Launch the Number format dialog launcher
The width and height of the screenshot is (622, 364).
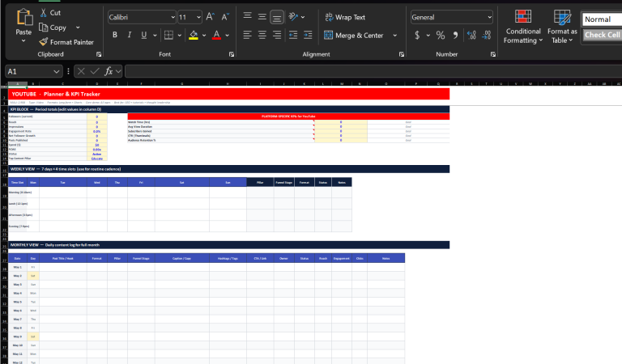tap(493, 54)
